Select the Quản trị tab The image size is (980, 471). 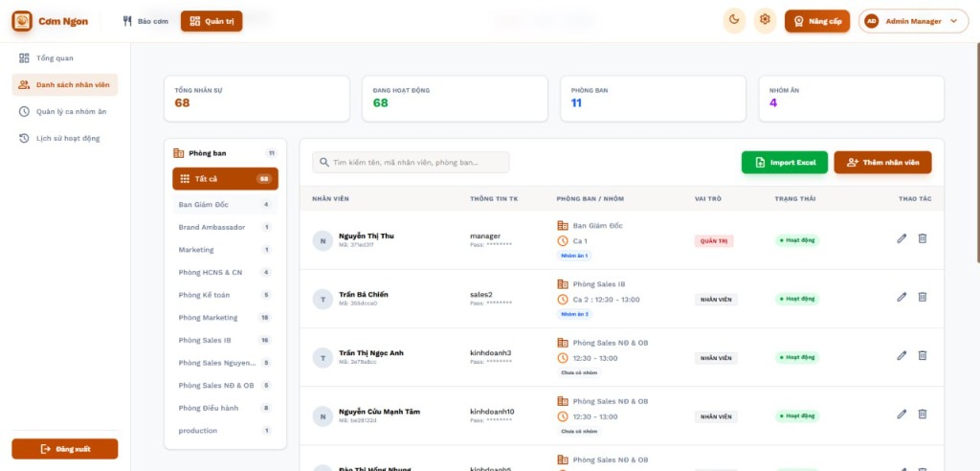(212, 21)
